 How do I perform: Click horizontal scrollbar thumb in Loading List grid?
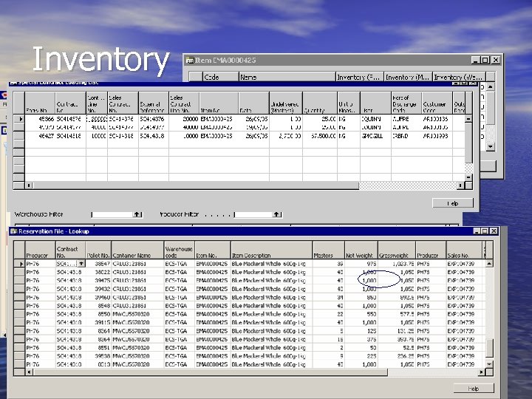click(196, 185)
